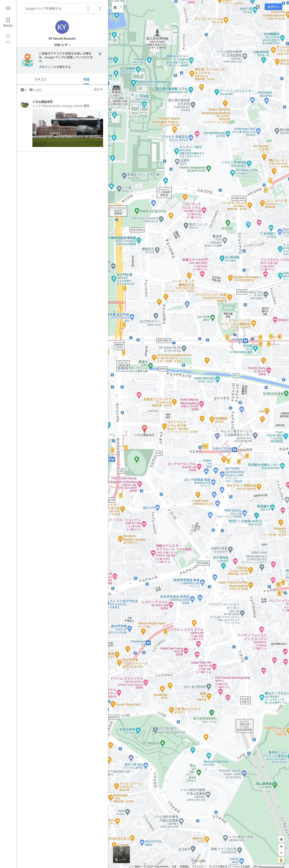289x868 pixels.
Task: Click サービスに関するフィードバックを送信 link
Action: point(229,866)
